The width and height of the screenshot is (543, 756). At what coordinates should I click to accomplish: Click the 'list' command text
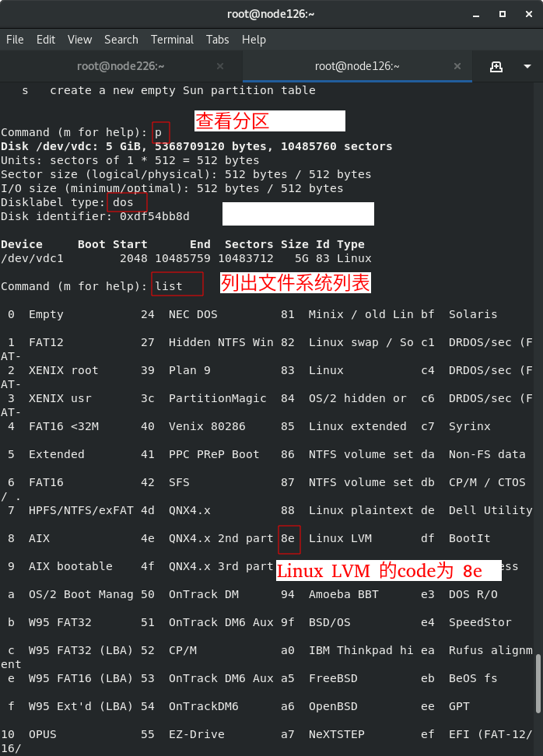tap(169, 286)
